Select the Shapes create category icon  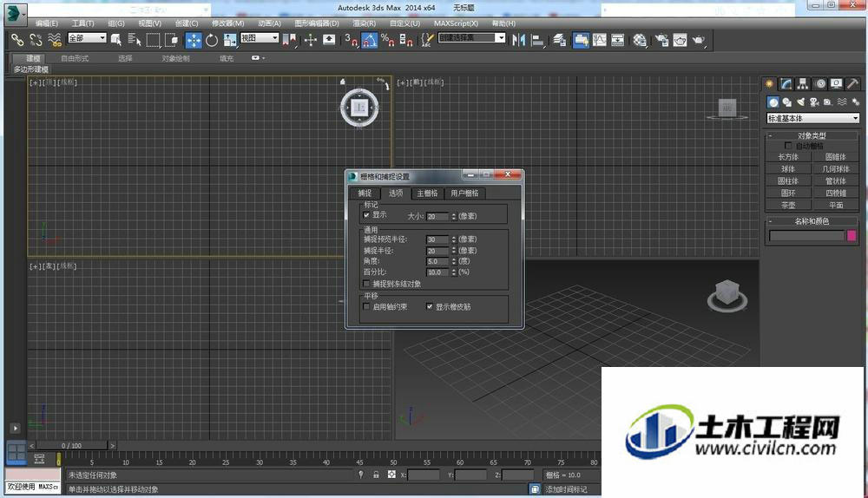click(x=786, y=102)
